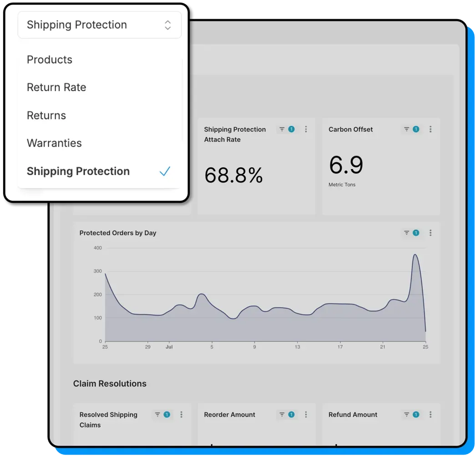Click the peak point on the orders chart
Image resolution: width=476 pixels, height=456 pixels.
pos(415,255)
